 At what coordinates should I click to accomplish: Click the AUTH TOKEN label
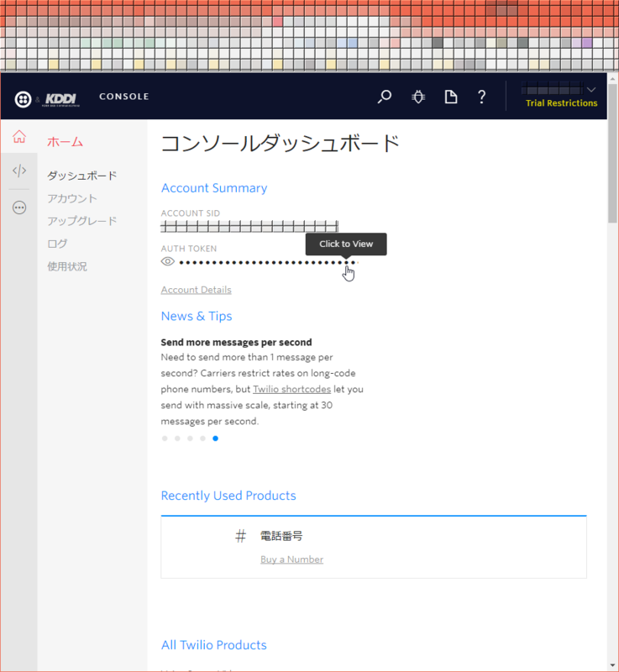coord(189,249)
